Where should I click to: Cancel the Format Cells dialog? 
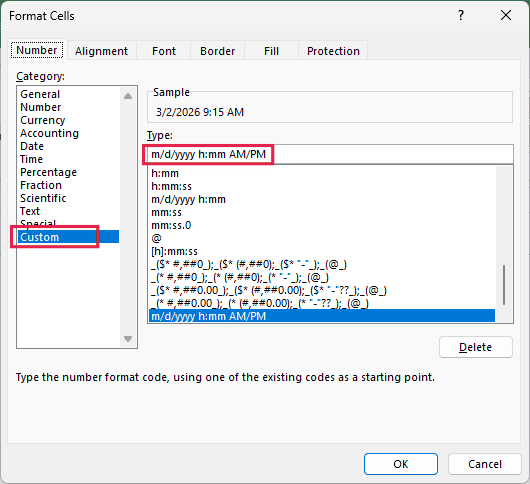485,464
